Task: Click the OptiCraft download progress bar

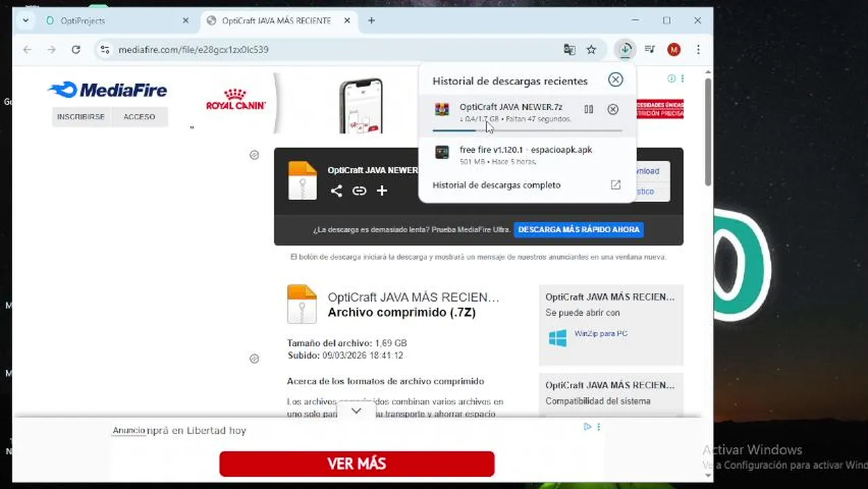Action: [527, 130]
